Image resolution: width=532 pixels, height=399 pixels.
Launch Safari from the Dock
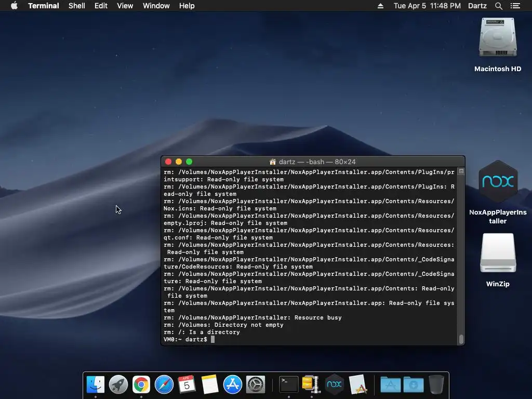coord(164,384)
